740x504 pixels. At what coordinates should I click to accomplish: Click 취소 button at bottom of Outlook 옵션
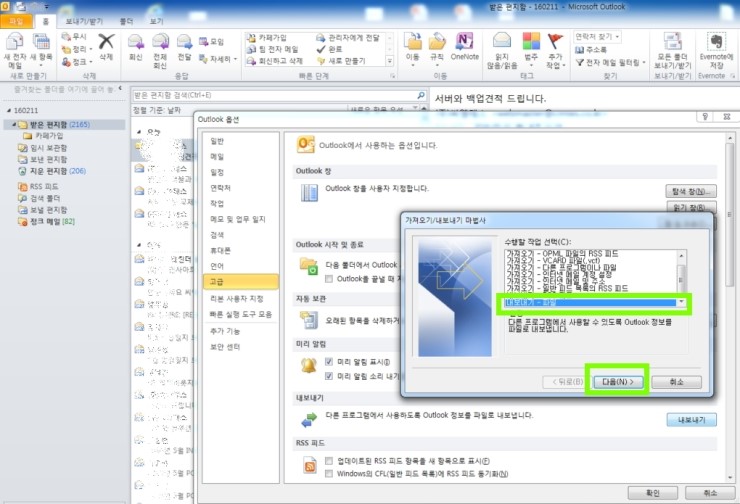(710, 493)
